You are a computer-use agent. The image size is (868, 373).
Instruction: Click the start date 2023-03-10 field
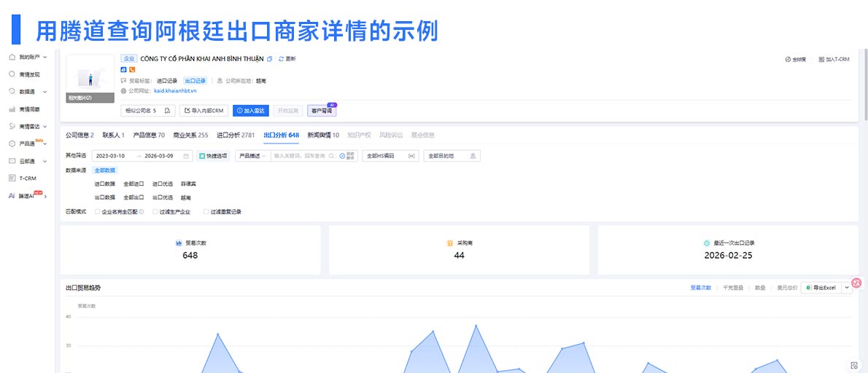click(x=109, y=156)
